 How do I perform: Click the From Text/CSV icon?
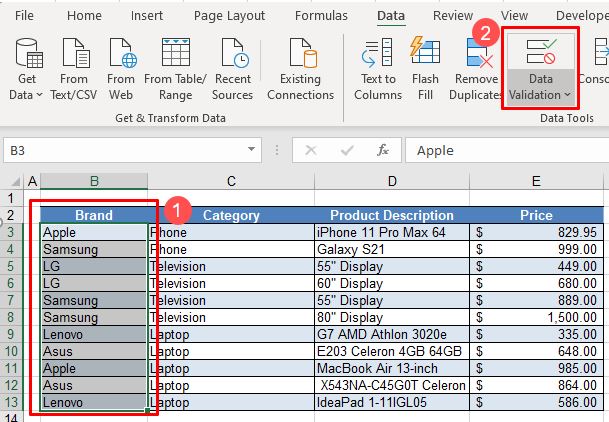(x=74, y=68)
